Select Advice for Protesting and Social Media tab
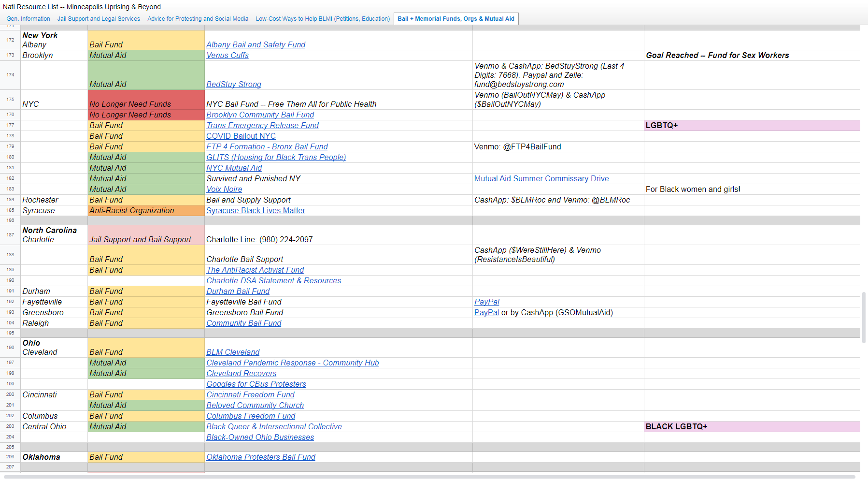This screenshot has width=868, height=481. (x=198, y=19)
